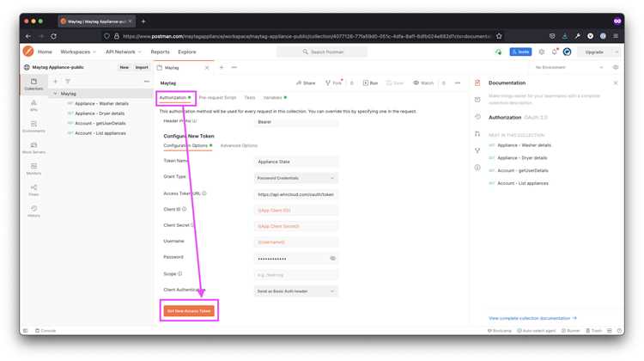Image resolution: width=644 pixels, height=361 pixels.
Task: Switch to the Pre-request Script tab
Action: point(217,97)
